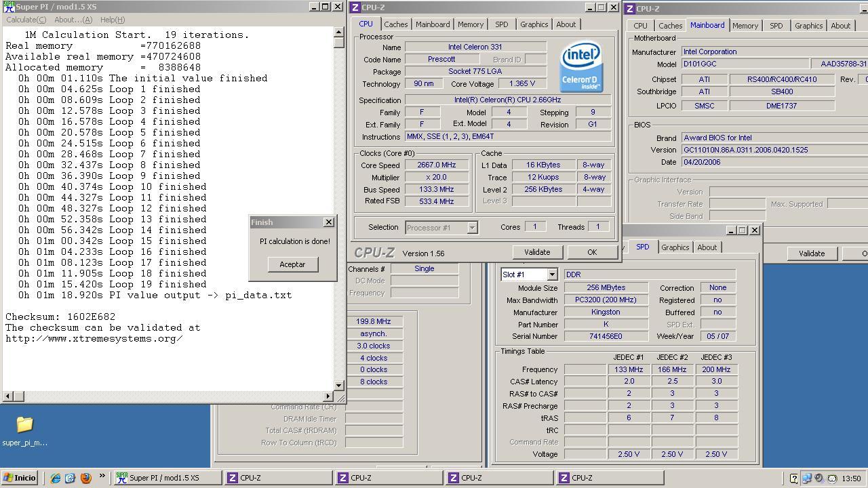This screenshot has width=868, height=488.
Task: Click the Super PI title bar icon
Action: pyautogui.click(x=9, y=7)
